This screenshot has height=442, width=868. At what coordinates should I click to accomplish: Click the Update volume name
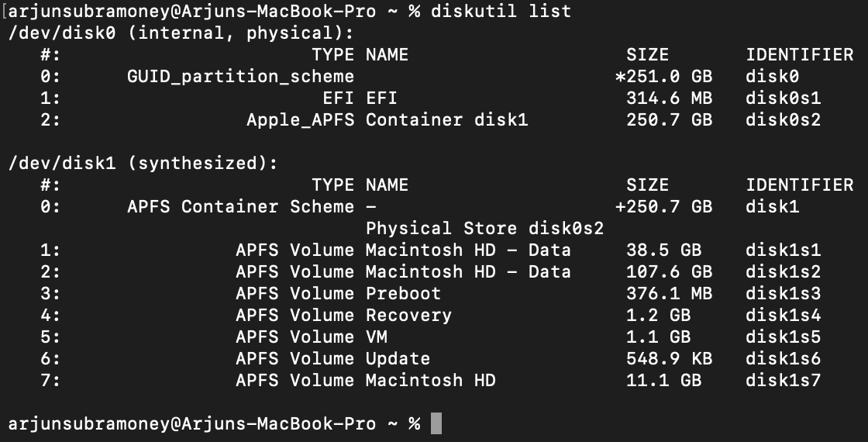pos(398,359)
